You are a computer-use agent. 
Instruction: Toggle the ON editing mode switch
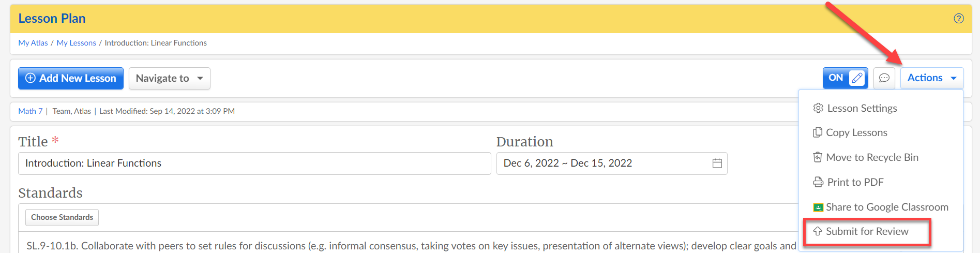(846, 78)
